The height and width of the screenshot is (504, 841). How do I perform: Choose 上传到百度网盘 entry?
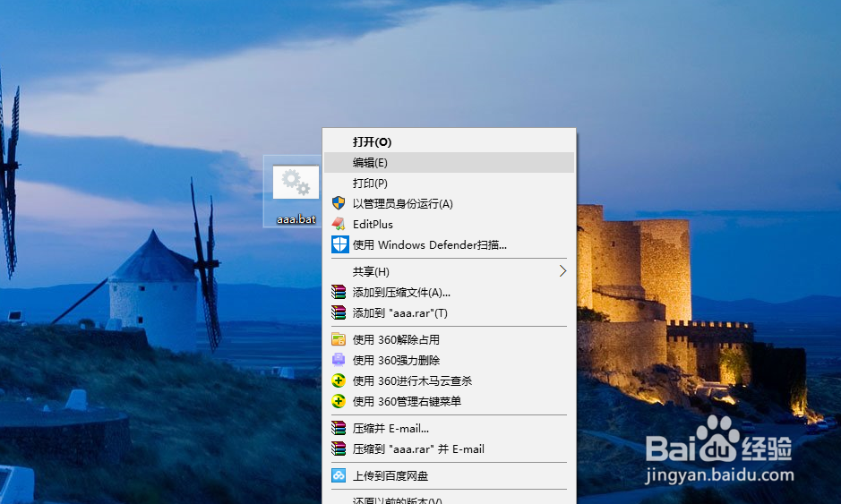[x=450, y=475]
